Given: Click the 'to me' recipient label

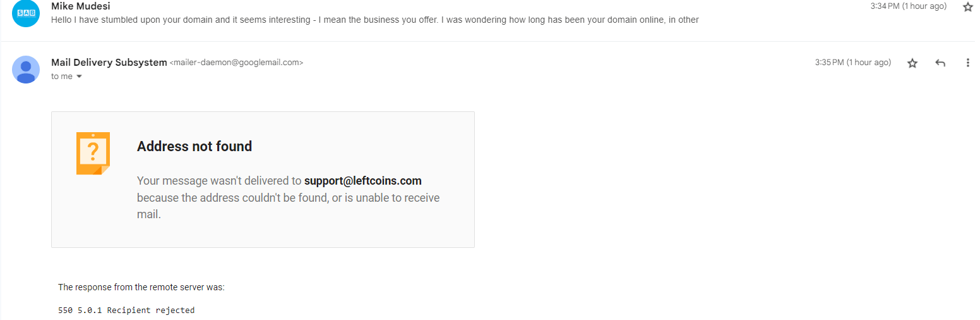Looking at the screenshot, I should pos(62,77).
